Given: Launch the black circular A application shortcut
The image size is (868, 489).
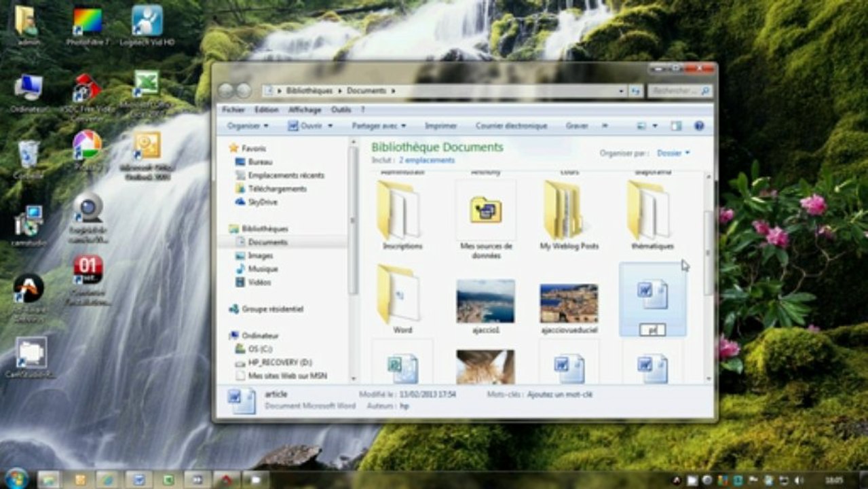Looking at the screenshot, I should [x=29, y=295].
